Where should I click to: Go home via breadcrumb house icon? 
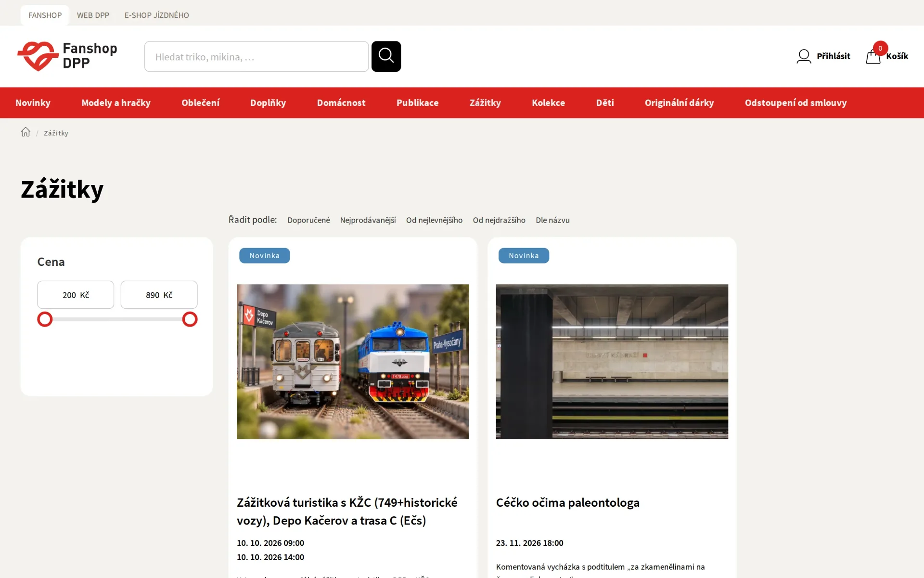[x=26, y=132]
